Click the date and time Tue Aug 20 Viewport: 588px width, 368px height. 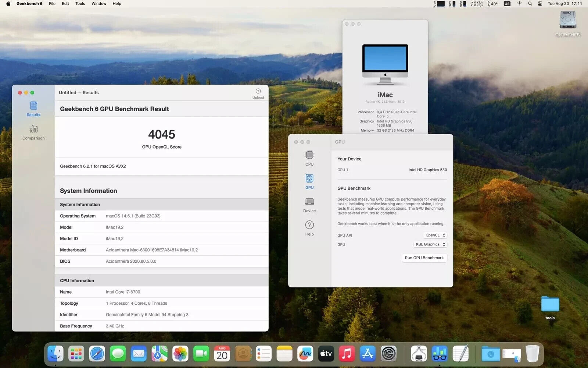565,4
